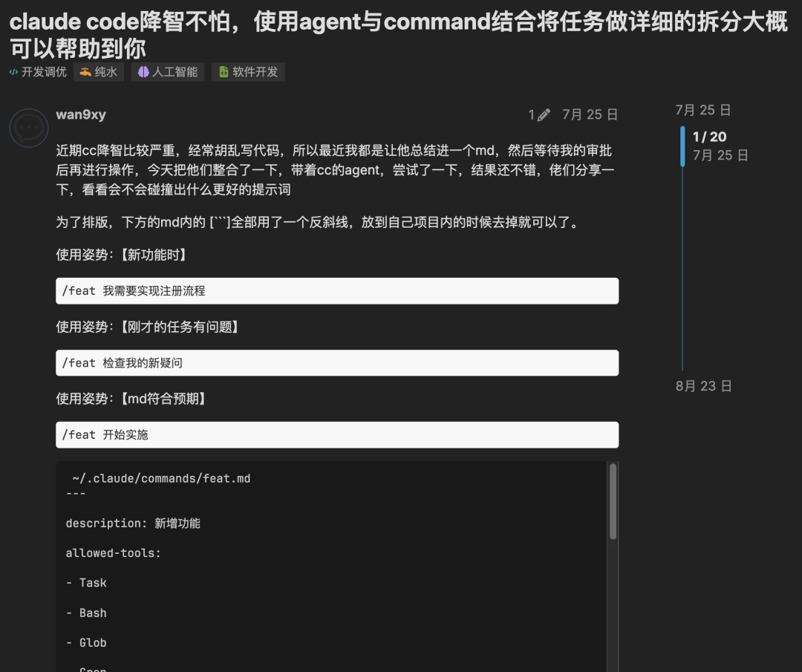Click the code block '/feat 检查我的新疑问'
The image size is (802, 672).
(x=337, y=363)
